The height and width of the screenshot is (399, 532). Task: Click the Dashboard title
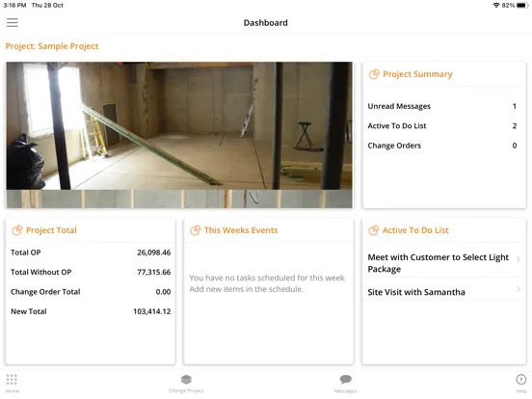pos(266,23)
